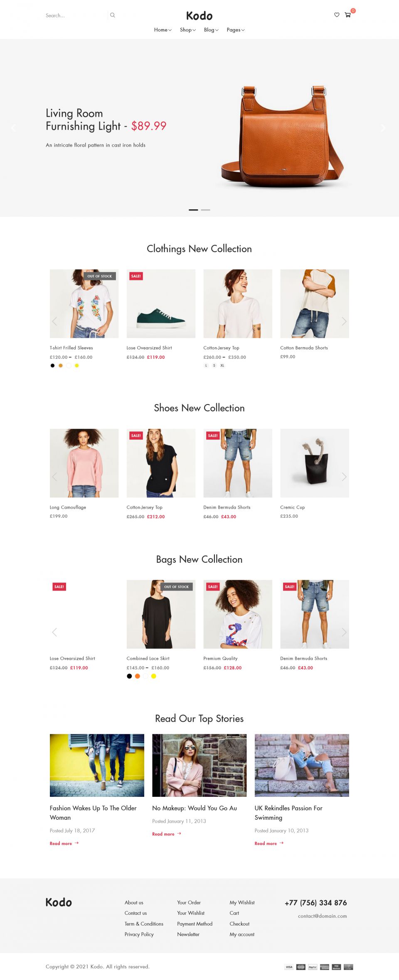Open the Blog menu item
This screenshot has height=980, width=399.
(211, 30)
